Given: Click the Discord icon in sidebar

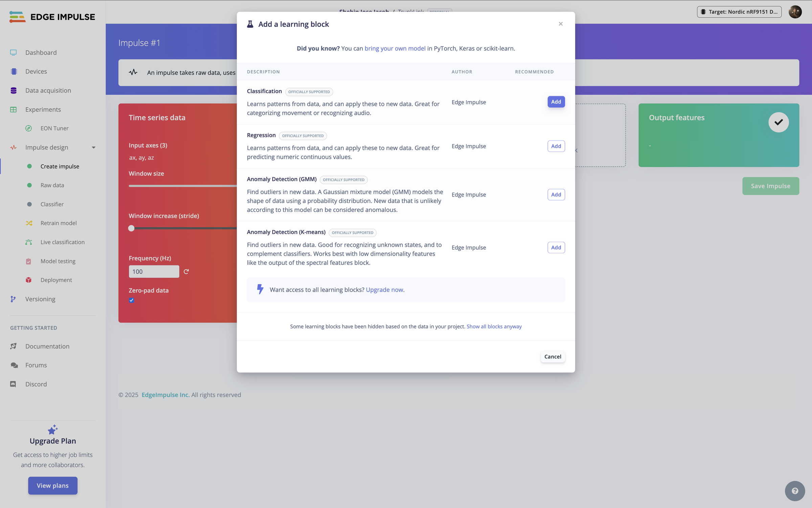Looking at the screenshot, I should [13, 384].
